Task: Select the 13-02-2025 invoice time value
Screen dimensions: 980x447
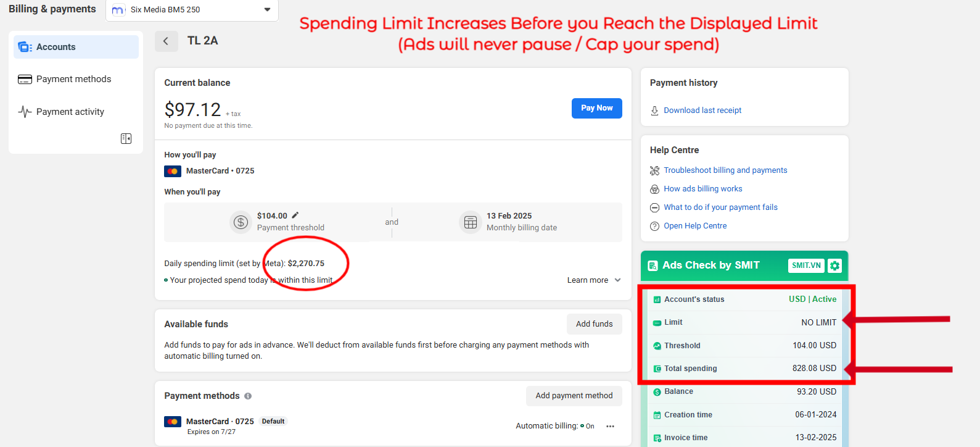Action: (815, 438)
